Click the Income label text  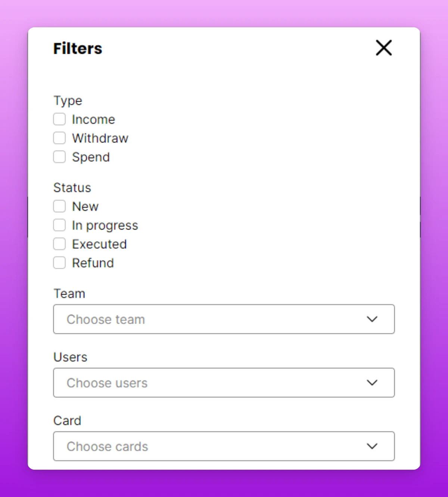click(93, 120)
